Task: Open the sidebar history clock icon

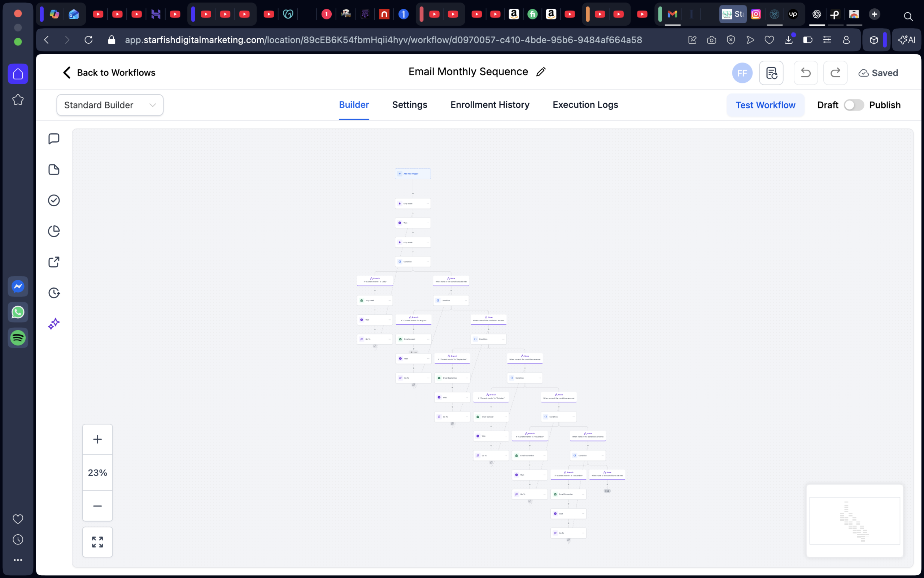Action: [x=18, y=539]
